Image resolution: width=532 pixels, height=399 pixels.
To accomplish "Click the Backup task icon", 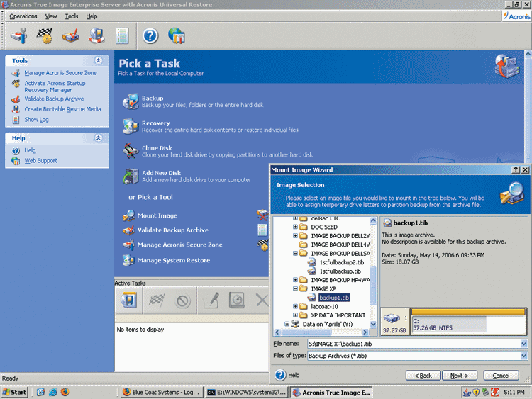I will (131, 101).
